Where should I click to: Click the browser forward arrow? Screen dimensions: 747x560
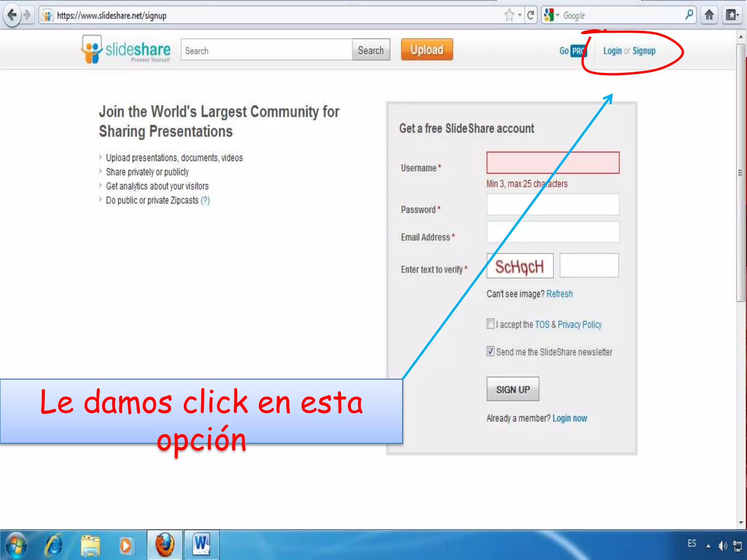point(27,15)
